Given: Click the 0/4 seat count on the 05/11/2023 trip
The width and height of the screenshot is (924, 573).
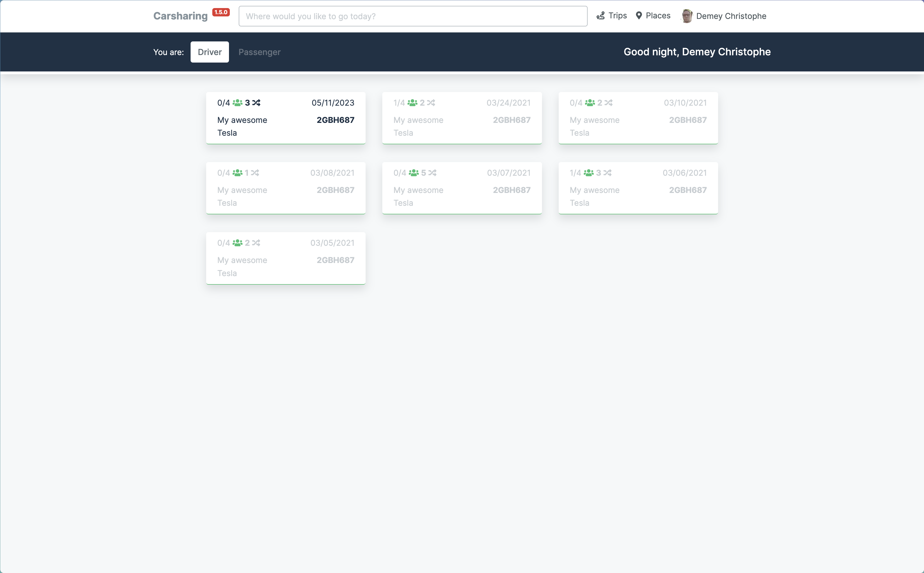Looking at the screenshot, I should pos(224,103).
